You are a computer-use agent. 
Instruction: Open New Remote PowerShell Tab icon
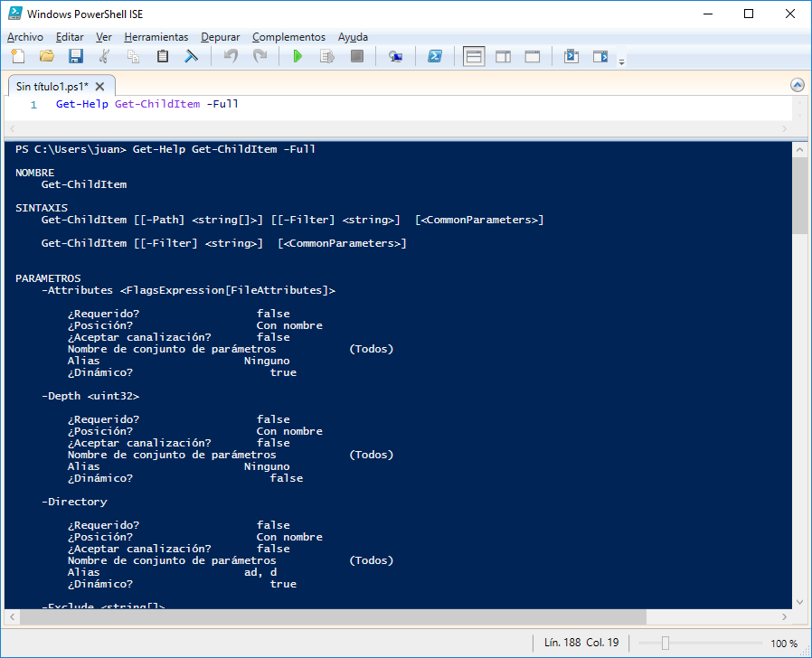(396, 56)
